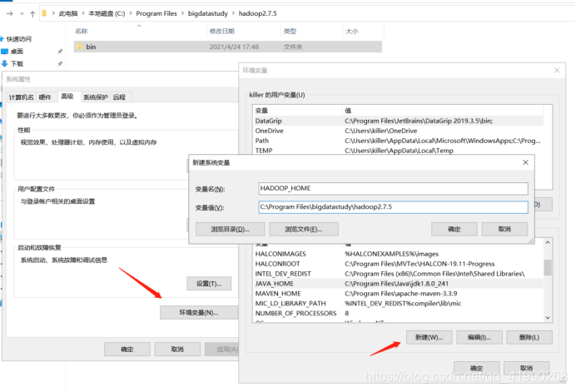The image size is (576, 392).
Task: Click 确定 in 系统属性 window
Action: pyautogui.click(x=127, y=349)
